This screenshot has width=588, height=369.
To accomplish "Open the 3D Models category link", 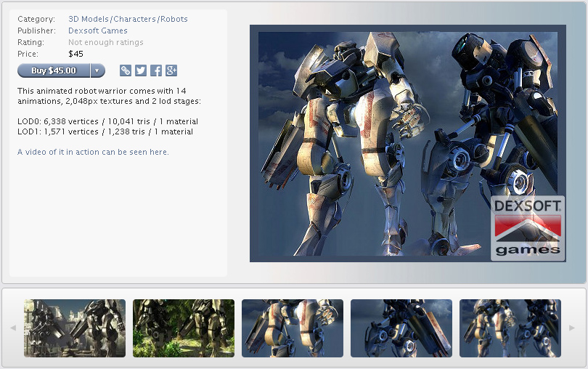I will pyautogui.click(x=89, y=19).
